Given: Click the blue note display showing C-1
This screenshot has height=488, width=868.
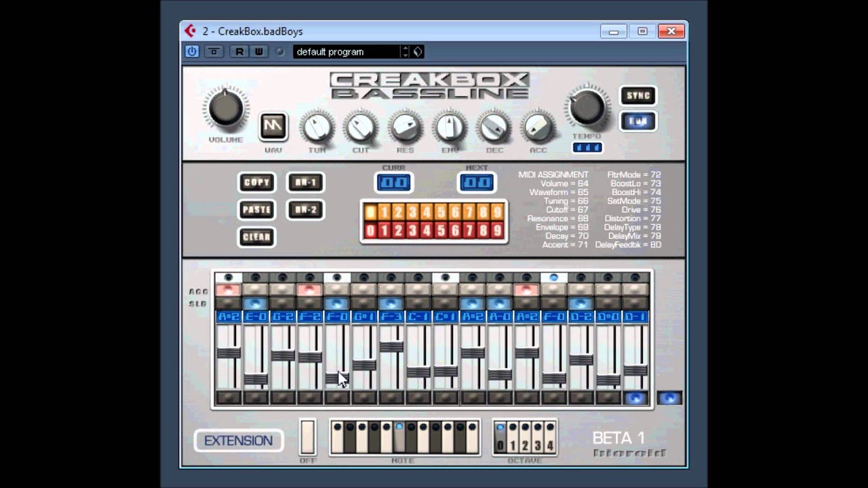Looking at the screenshot, I should [418, 317].
